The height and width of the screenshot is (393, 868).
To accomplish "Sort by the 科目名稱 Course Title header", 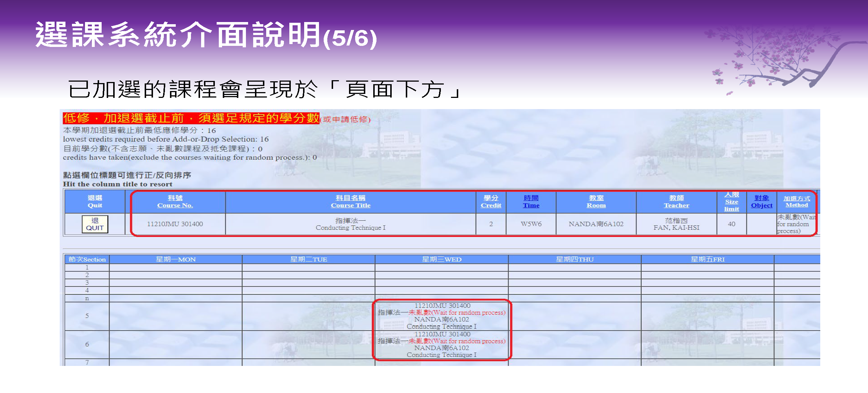I will click(x=350, y=202).
